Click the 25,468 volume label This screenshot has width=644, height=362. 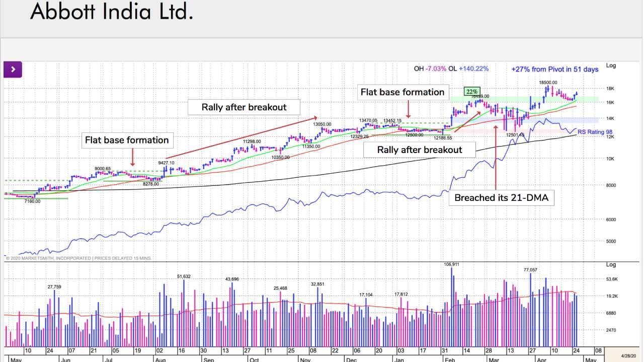[x=280, y=288]
